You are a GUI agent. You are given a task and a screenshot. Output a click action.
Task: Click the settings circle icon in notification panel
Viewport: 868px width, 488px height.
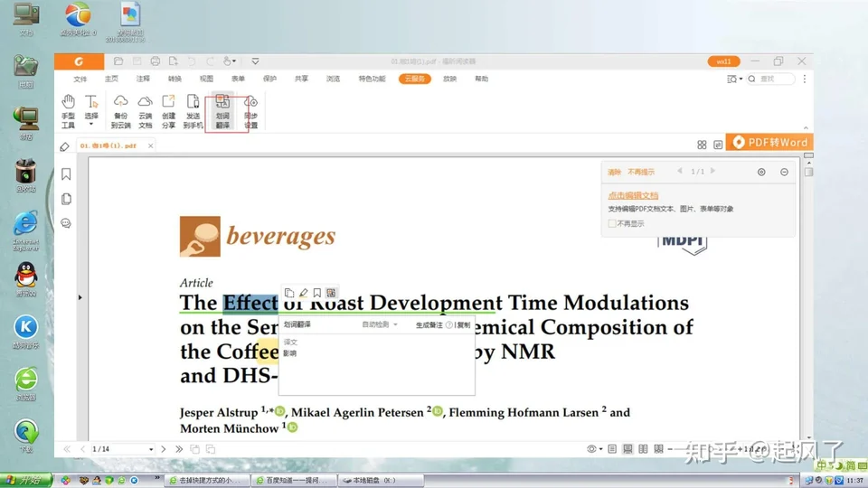(x=761, y=172)
